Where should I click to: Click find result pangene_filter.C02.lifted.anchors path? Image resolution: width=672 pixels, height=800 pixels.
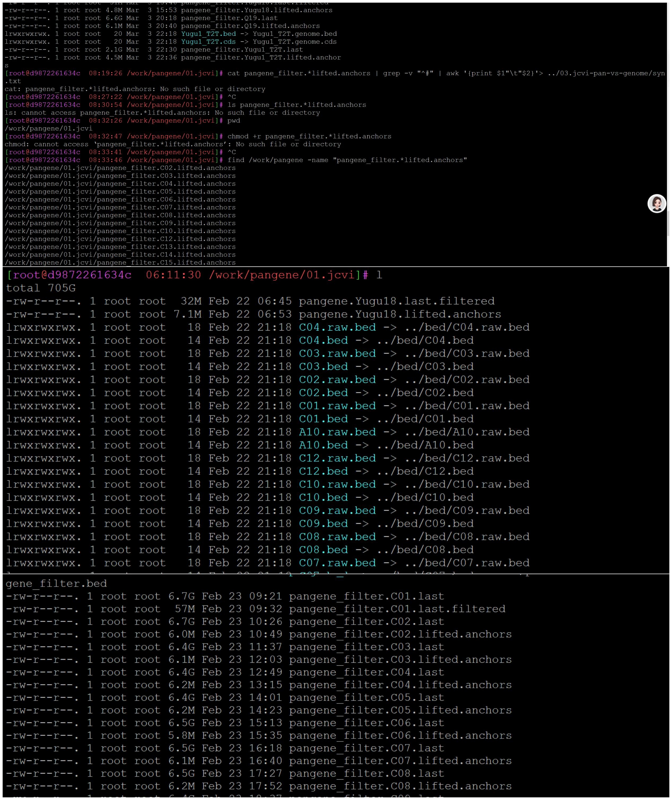coord(120,168)
